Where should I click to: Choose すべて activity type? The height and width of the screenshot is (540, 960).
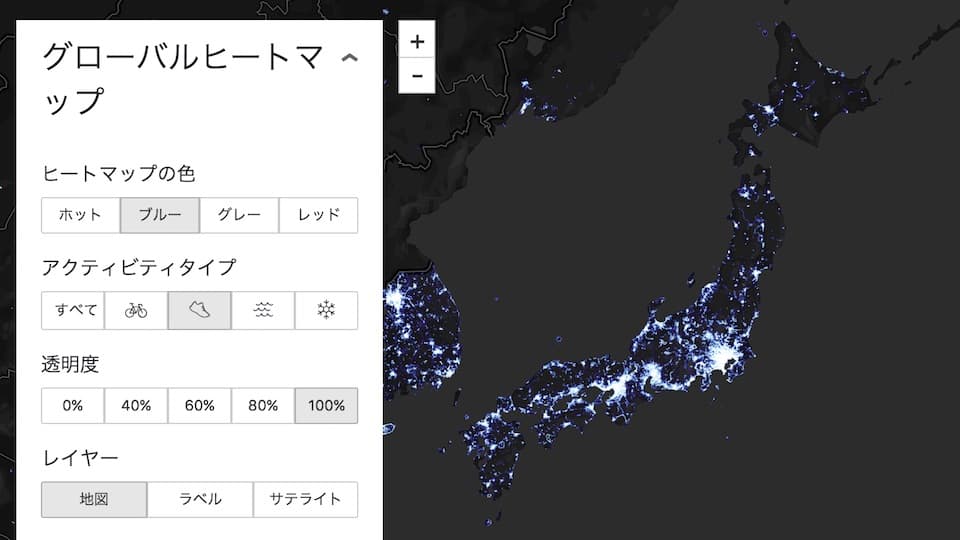pos(73,310)
